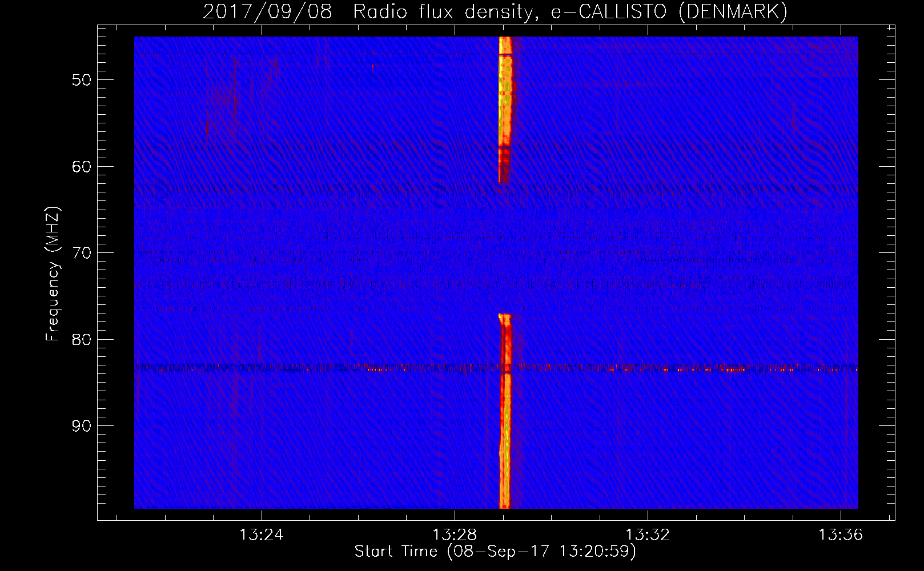The width and height of the screenshot is (924, 571).
Task: Click the "Start Time (08-Sep-17 13:20:59)" label
Action: click(x=495, y=552)
